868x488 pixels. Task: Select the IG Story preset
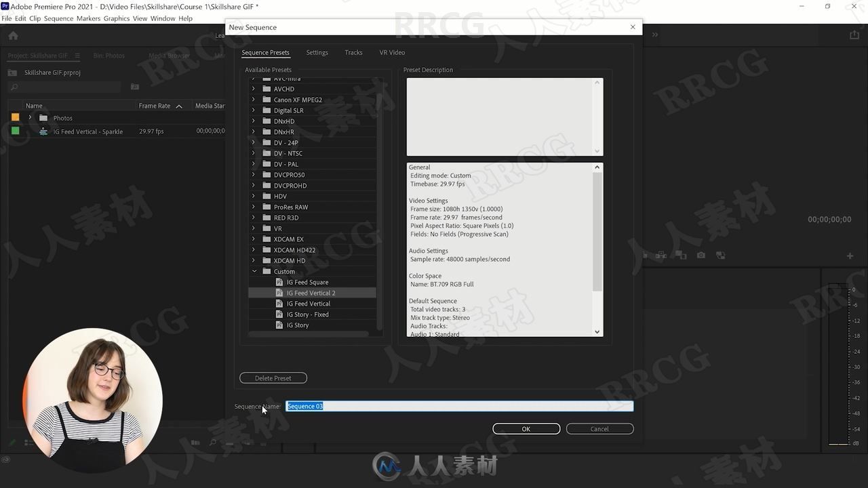(x=312, y=325)
